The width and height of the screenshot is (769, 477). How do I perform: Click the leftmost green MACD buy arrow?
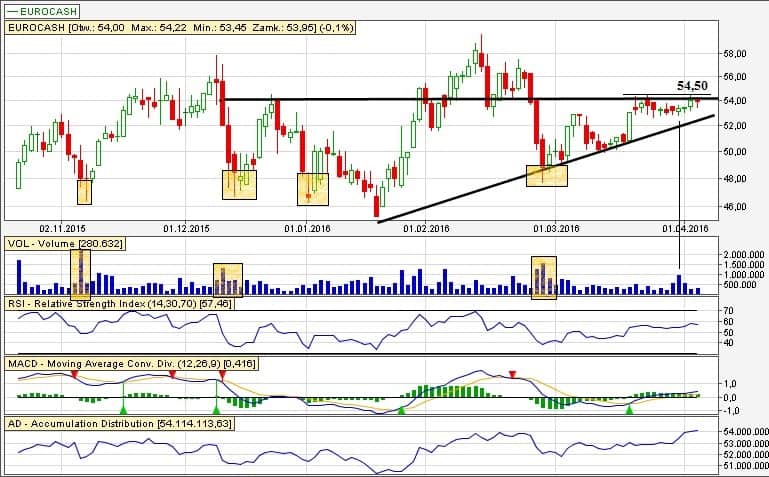[x=123, y=409]
